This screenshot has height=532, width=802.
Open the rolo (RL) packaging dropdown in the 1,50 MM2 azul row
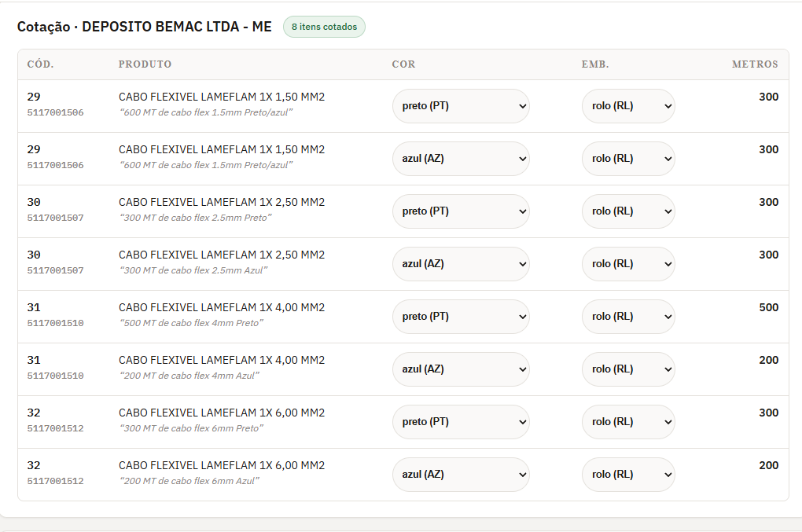(x=628, y=159)
